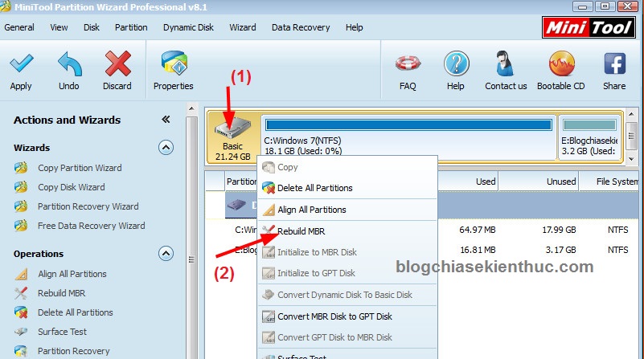Collapse the Operations section

(166, 254)
